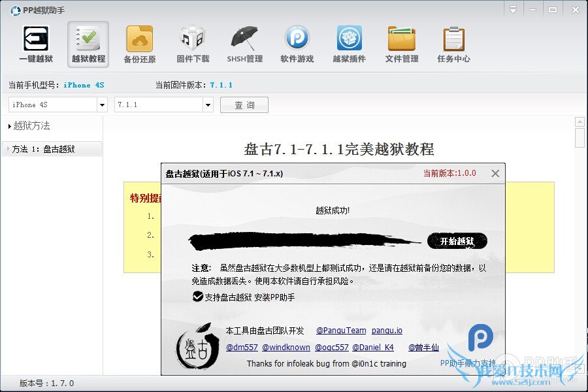
Task: Open the @PanguTeam link
Action: pos(340,331)
